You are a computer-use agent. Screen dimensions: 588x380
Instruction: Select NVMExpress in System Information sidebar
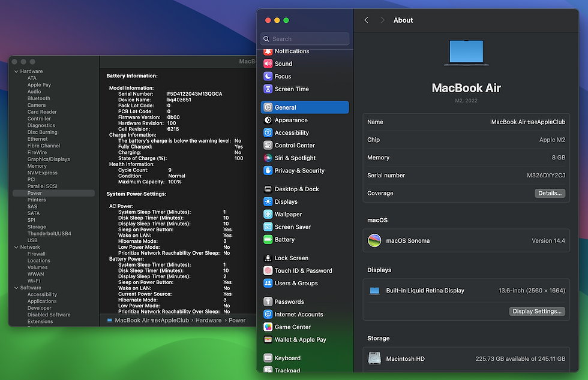tap(43, 173)
